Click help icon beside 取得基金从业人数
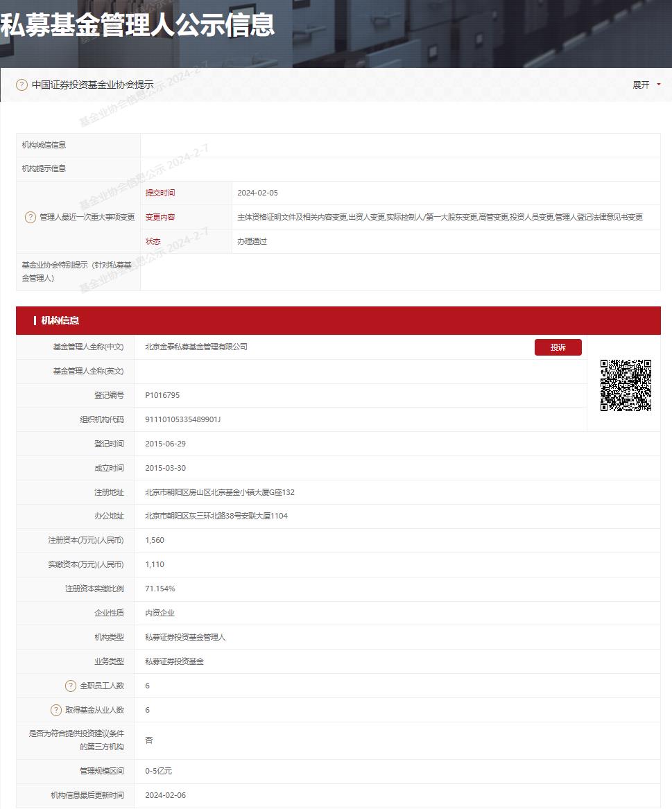672x809 pixels. click(x=56, y=710)
